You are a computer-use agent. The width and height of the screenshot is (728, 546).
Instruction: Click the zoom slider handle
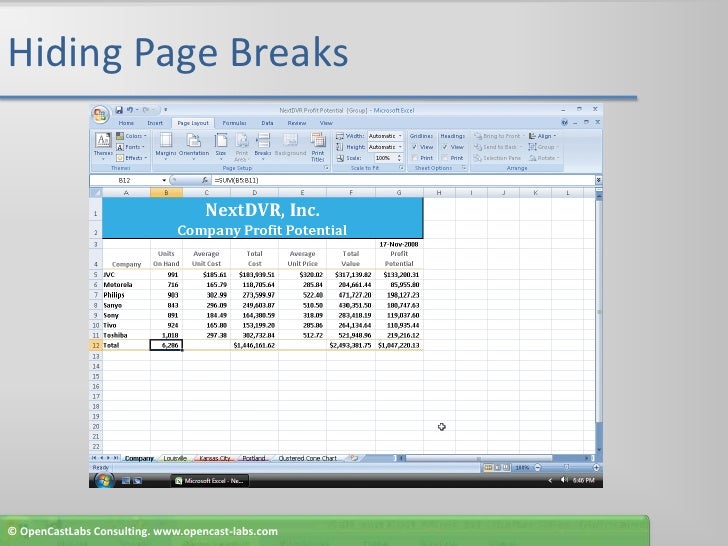pos(566,468)
